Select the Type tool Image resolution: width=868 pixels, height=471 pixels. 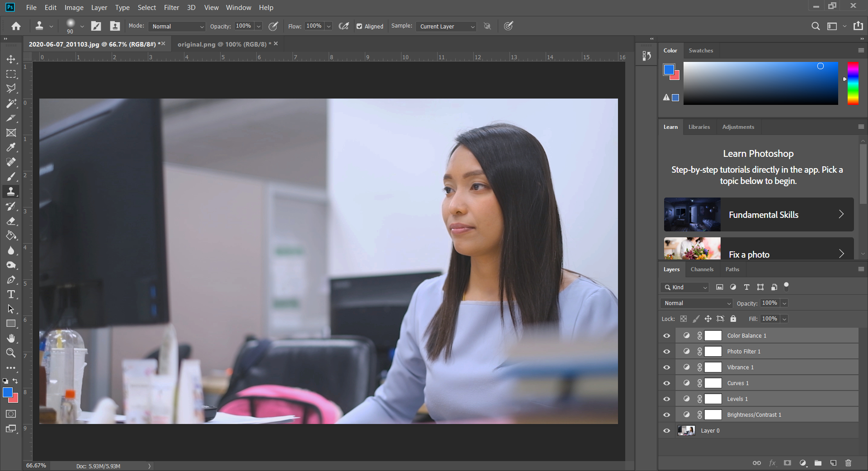click(11, 294)
